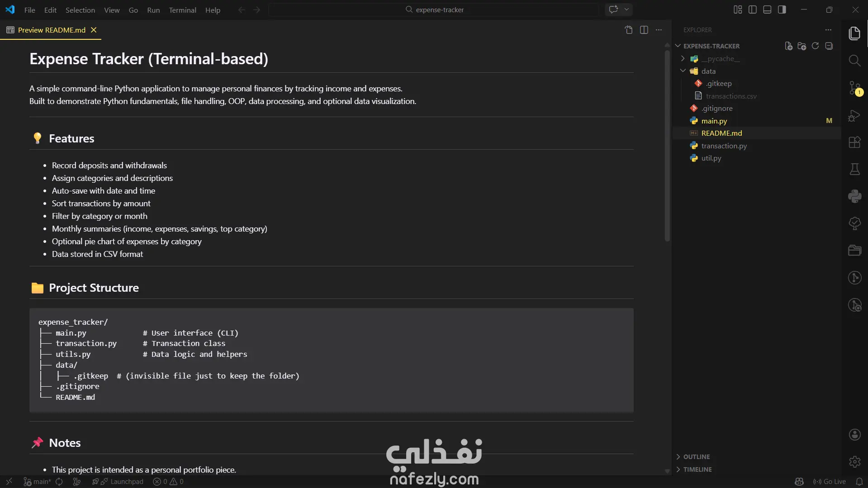Close the Preview README.md tab
The image size is (868, 488).
(94, 30)
